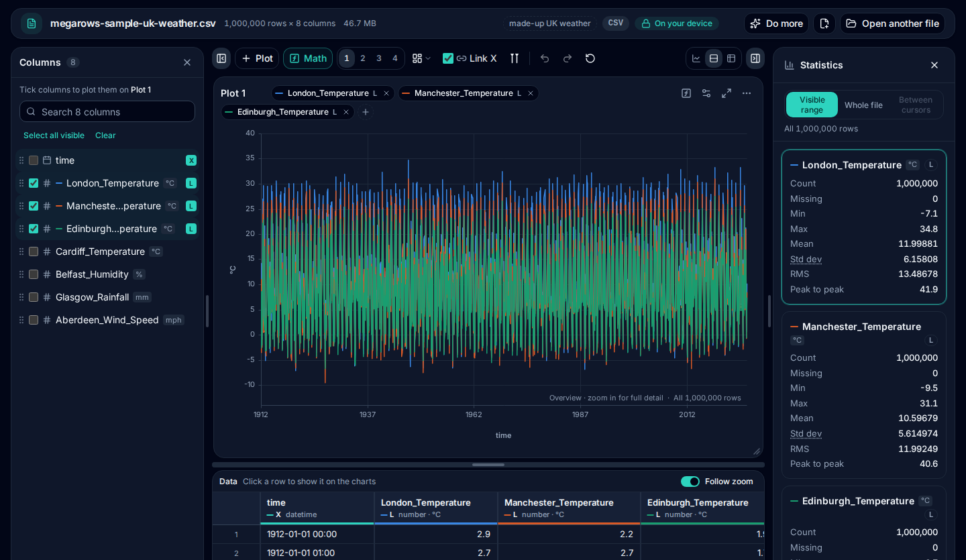Open Plot 1 more options menu

(x=747, y=93)
